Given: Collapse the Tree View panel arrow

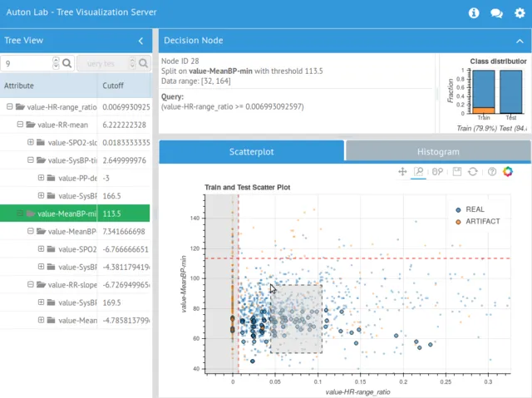Looking at the screenshot, I should pos(140,41).
